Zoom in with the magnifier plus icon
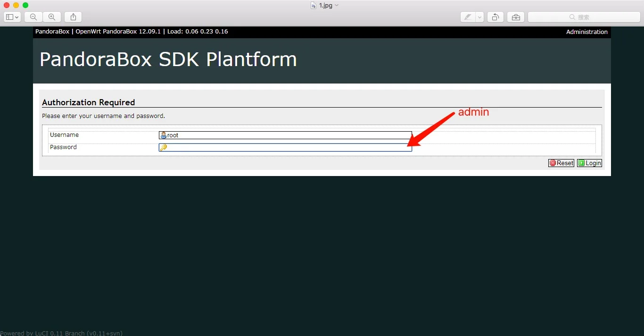Screen dimensions: 644x336 pyautogui.click(x=52, y=17)
